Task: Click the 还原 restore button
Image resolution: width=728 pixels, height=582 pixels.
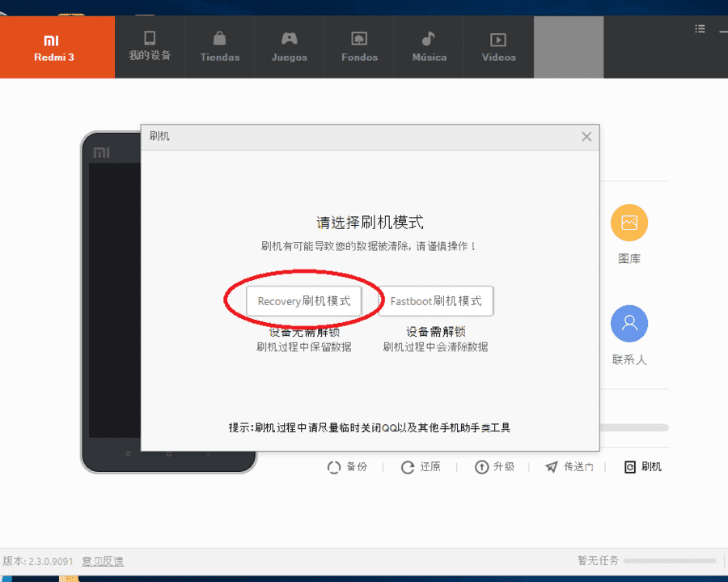Action: tap(421, 467)
